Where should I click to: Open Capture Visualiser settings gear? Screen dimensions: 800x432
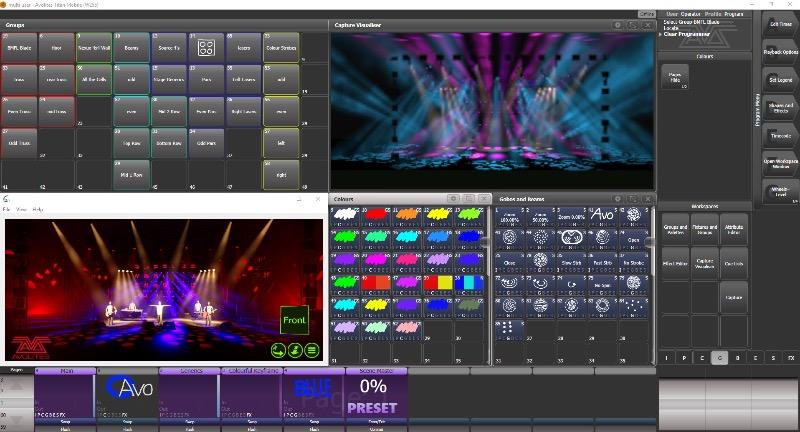(x=617, y=24)
